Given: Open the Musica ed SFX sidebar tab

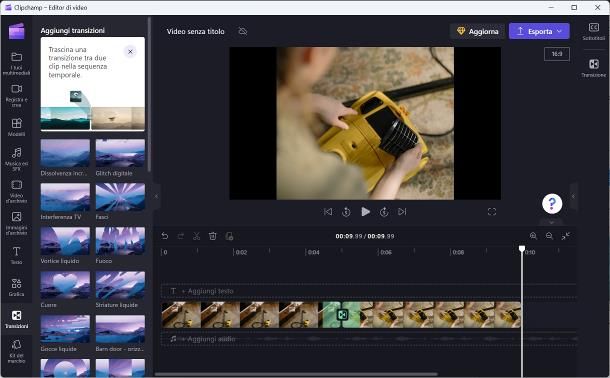Looking at the screenshot, I should click(x=16, y=159).
